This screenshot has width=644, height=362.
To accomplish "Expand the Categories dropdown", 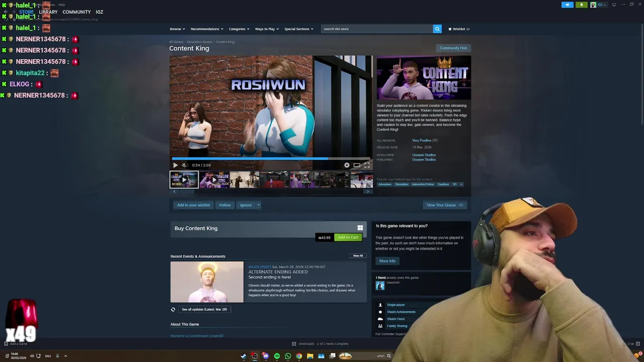I will [x=238, y=29].
